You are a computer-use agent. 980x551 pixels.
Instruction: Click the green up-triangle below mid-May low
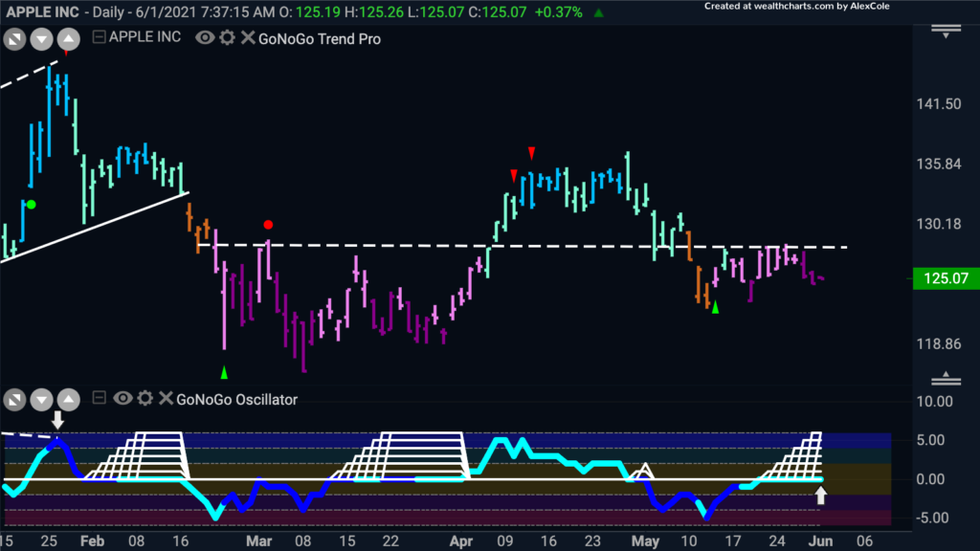(x=716, y=307)
